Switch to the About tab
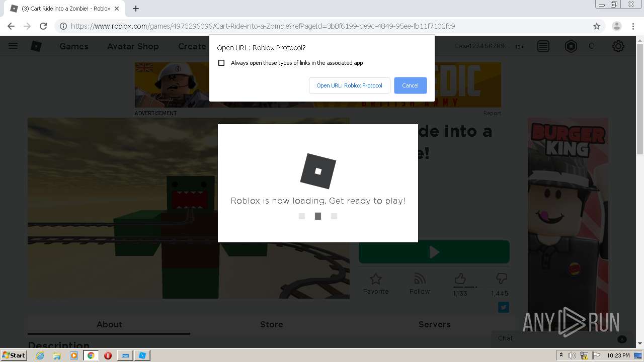Image resolution: width=644 pixels, height=362 pixels. coord(109,324)
